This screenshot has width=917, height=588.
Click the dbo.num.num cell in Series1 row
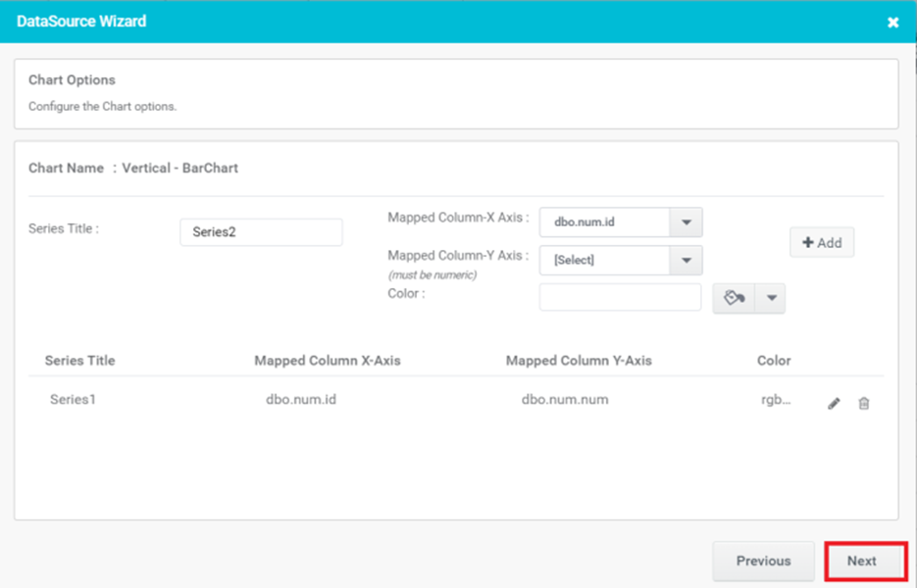[x=565, y=400]
